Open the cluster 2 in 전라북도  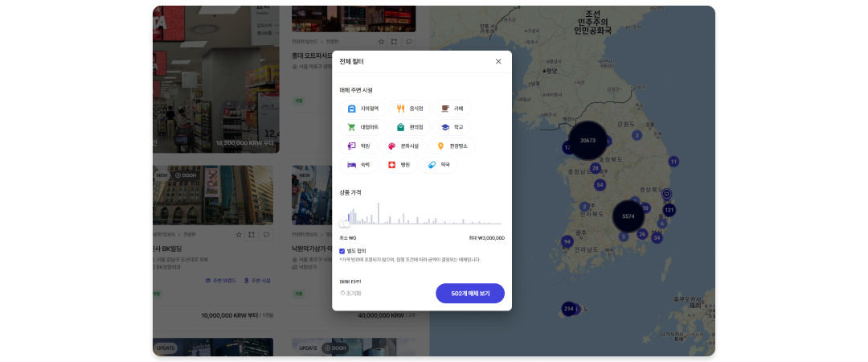584,207
